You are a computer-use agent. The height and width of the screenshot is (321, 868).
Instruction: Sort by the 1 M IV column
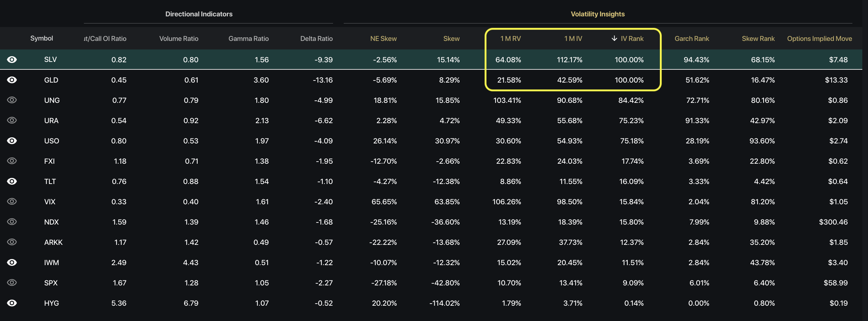[x=573, y=38]
